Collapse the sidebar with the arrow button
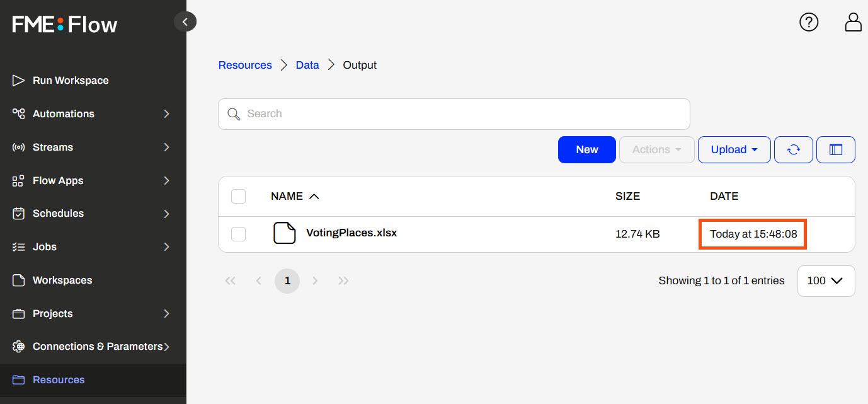 click(x=185, y=22)
